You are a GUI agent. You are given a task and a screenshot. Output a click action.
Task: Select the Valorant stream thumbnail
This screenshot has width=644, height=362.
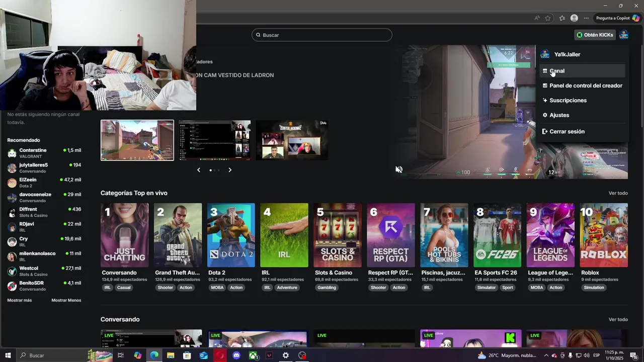pos(137,140)
